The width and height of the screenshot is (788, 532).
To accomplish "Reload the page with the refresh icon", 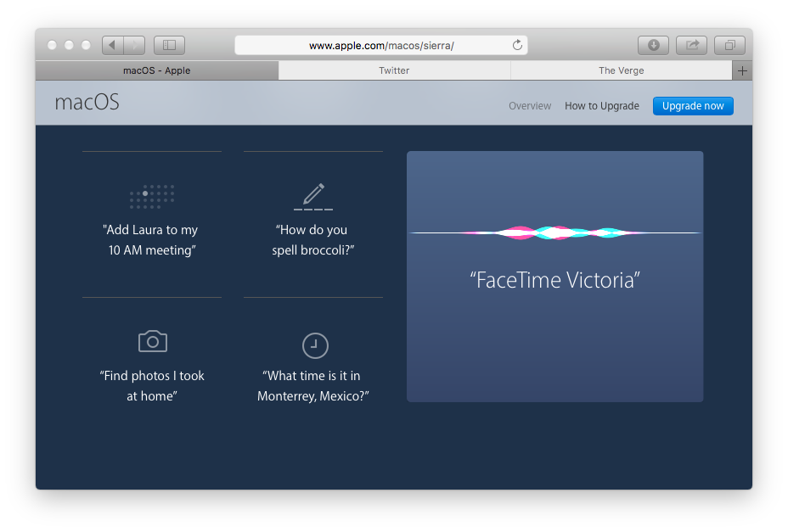I will click(x=517, y=45).
